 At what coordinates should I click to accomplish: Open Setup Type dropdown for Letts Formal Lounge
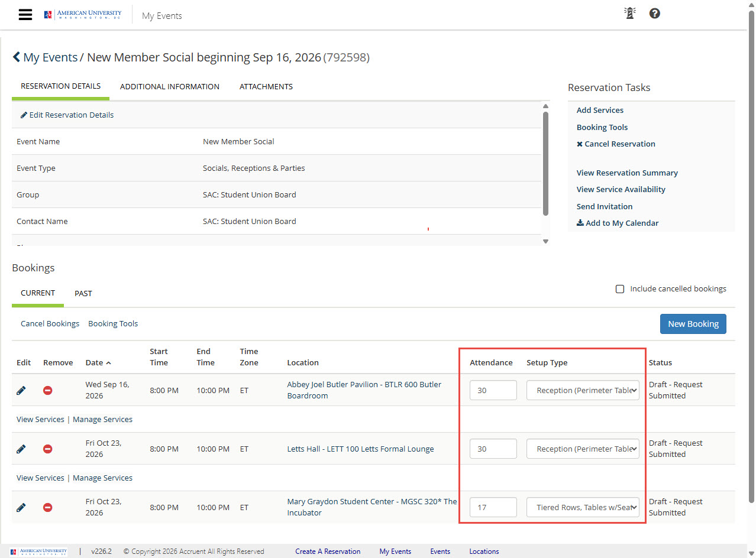pyautogui.click(x=583, y=449)
